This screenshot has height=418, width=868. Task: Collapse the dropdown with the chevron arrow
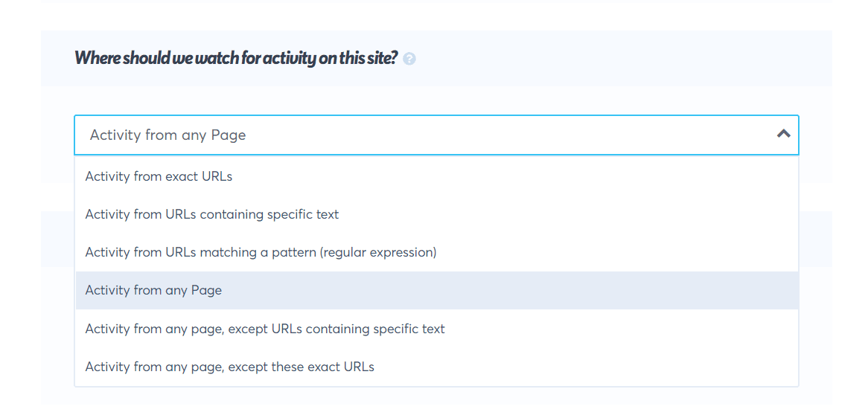click(x=783, y=134)
